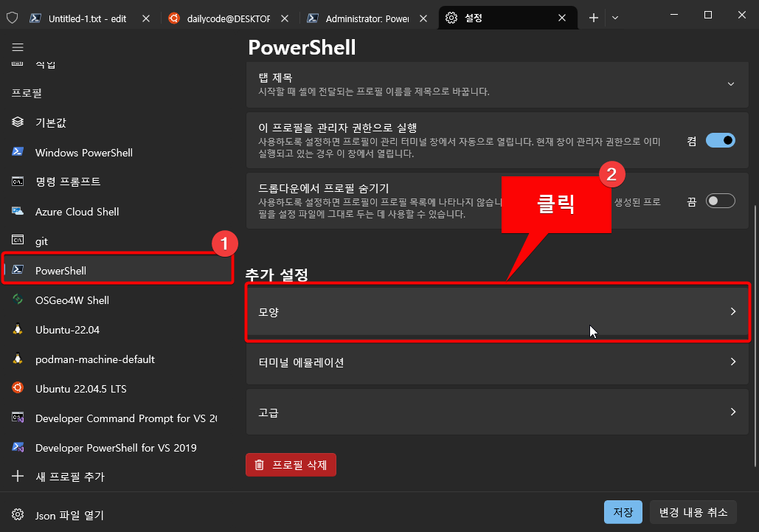Expand the 탭 제목 setting
Screen dimensions: 759x532
coord(497,84)
